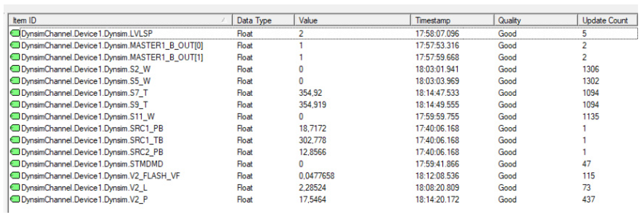Click tag icon next to S2_W item
Image resolution: width=644 pixels, height=217 pixels.
pyautogui.click(x=15, y=69)
